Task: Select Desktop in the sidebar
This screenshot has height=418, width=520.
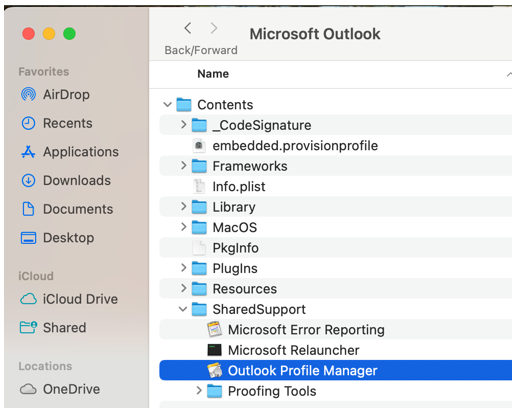Action: point(57,238)
